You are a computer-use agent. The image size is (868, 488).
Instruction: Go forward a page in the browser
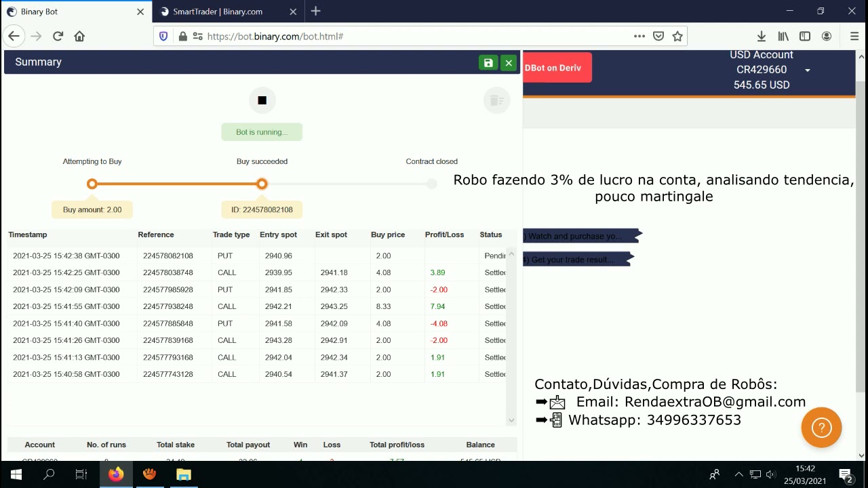(x=36, y=37)
